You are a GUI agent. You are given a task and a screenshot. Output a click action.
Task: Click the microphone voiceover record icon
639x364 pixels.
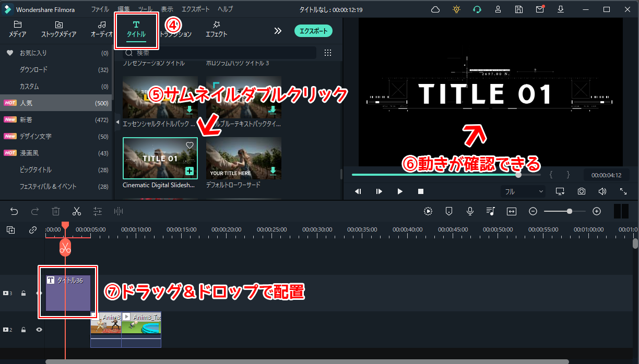pyautogui.click(x=470, y=211)
